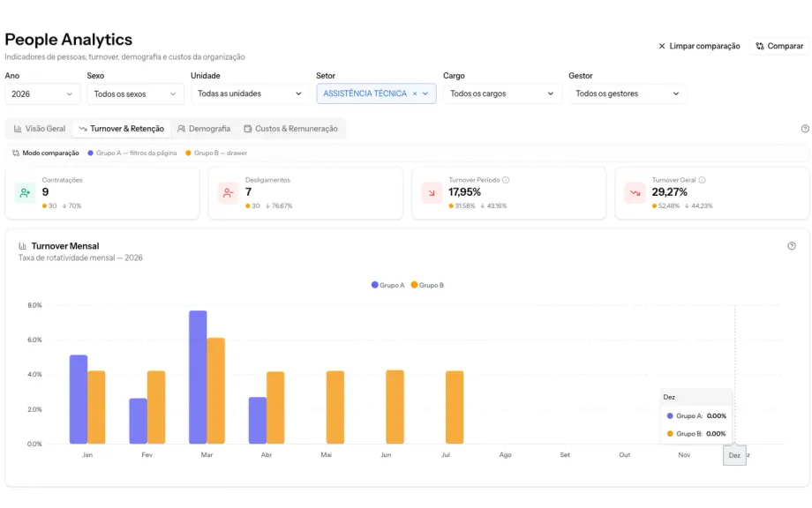Image resolution: width=812 pixels, height=508 pixels.
Task: Click the Mar Grupo A purple bar
Action: 198,377
